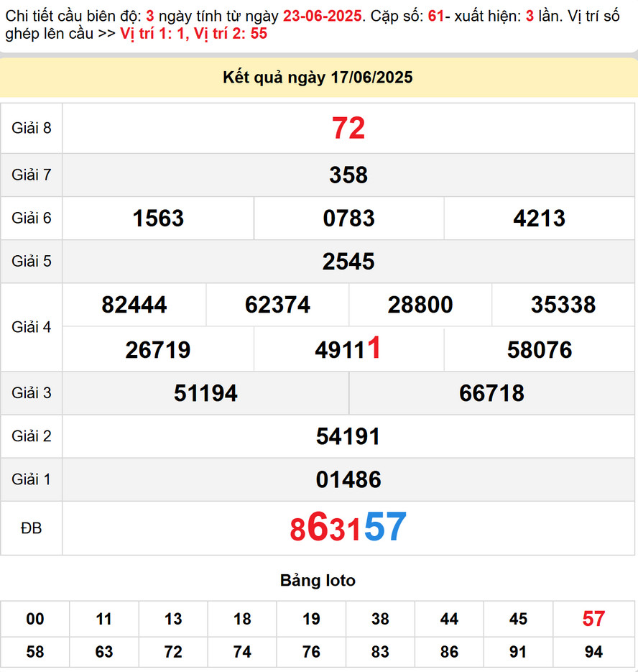Click the Giải 4 number 62374
Screen dimensions: 638x672
click(277, 305)
